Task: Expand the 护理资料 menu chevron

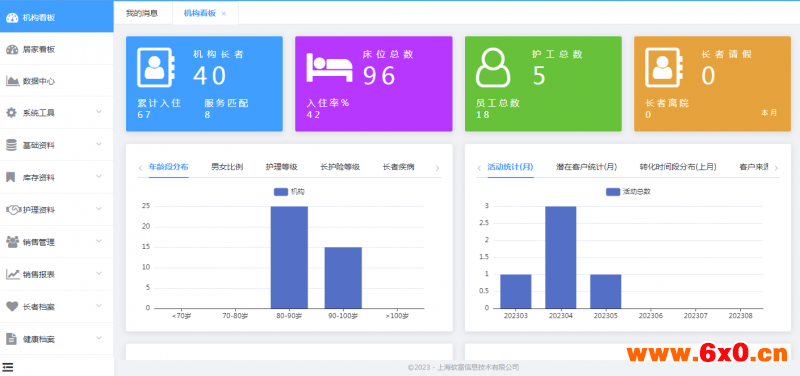Action: (99, 209)
